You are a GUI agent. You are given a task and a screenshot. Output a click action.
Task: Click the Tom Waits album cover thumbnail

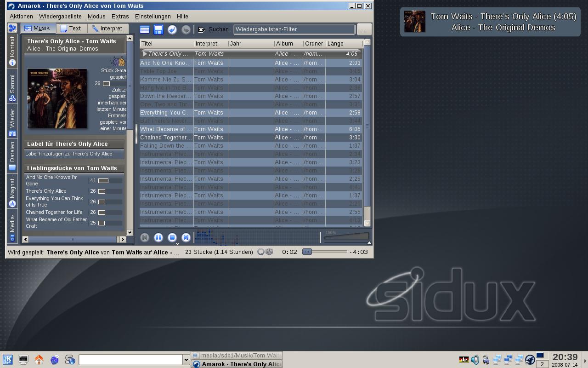pyautogui.click(x=57, y=98)
